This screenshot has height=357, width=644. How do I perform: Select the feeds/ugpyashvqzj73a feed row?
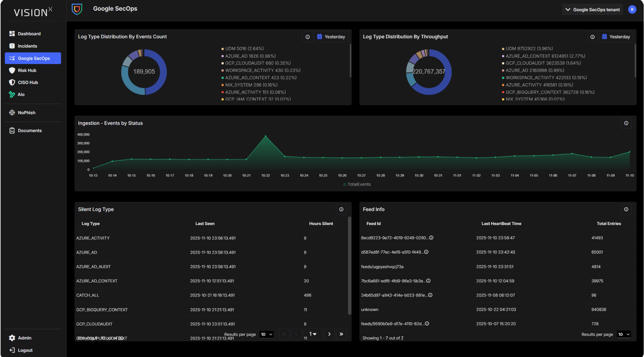(497, 267)
